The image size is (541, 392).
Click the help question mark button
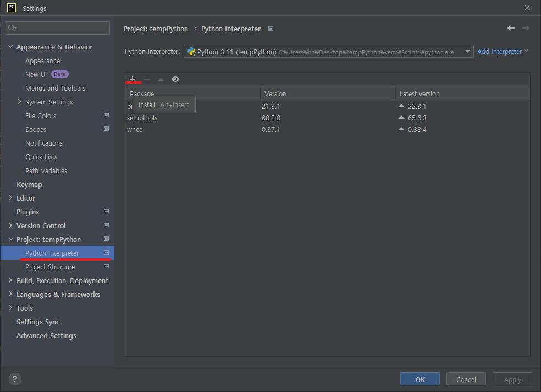click(15, 379)
